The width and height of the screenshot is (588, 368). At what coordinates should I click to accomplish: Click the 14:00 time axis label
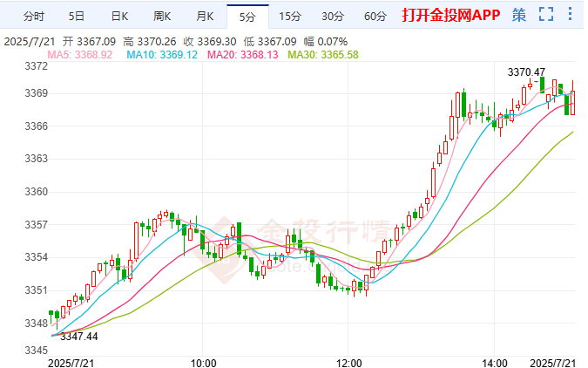click(x=495, y=363)
